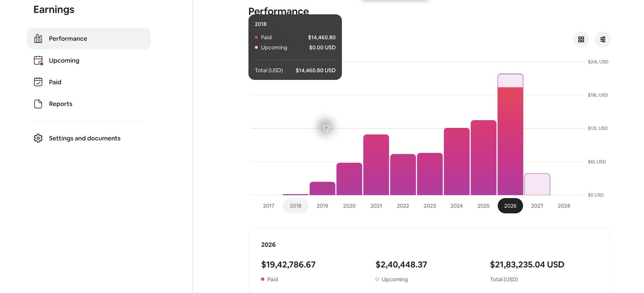Click tooltip Paid value $14,460.80
Viewport: 644px width, 293px height.
pyautogui.click(x=322, y=37)
